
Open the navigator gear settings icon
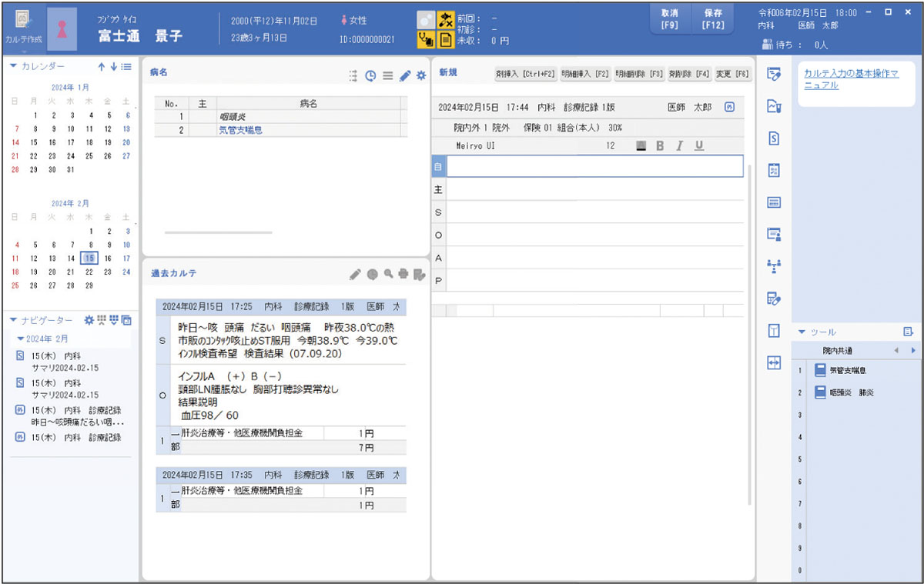(x=89, y=319)
